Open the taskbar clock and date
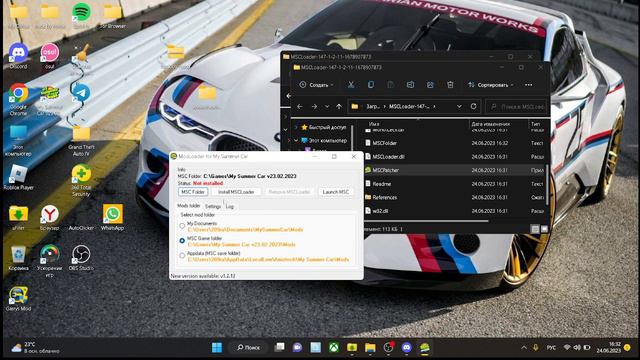The height and width of the screenshot is (360, 640). click(609, 347)
